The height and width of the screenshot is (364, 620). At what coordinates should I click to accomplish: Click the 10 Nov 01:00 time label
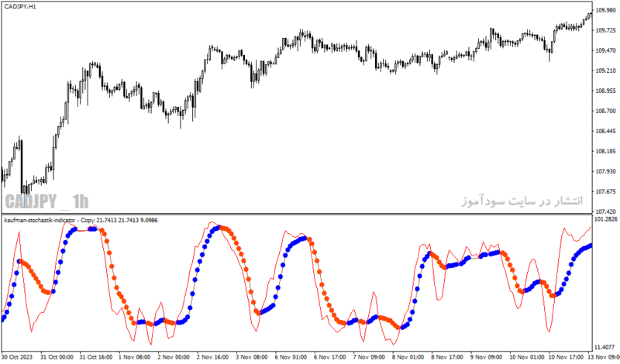coord(525,357)
